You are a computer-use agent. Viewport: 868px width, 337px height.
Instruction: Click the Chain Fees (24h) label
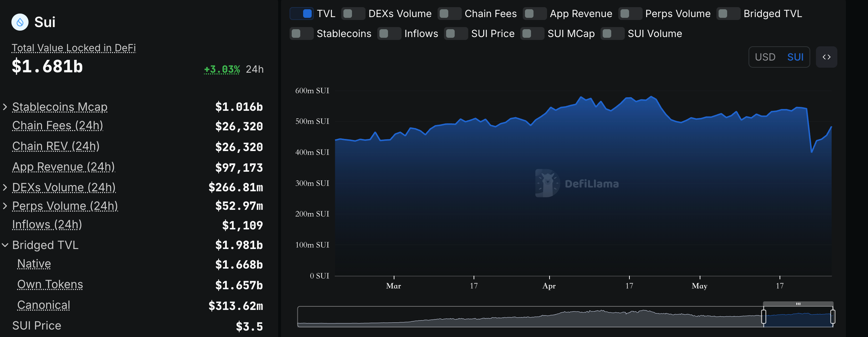click(x=57, y=125)
